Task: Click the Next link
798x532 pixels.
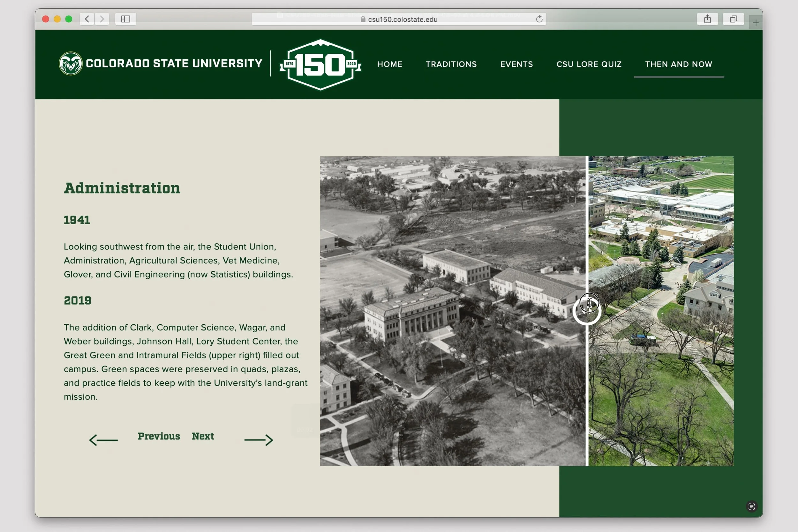Action: coord(203,436)
